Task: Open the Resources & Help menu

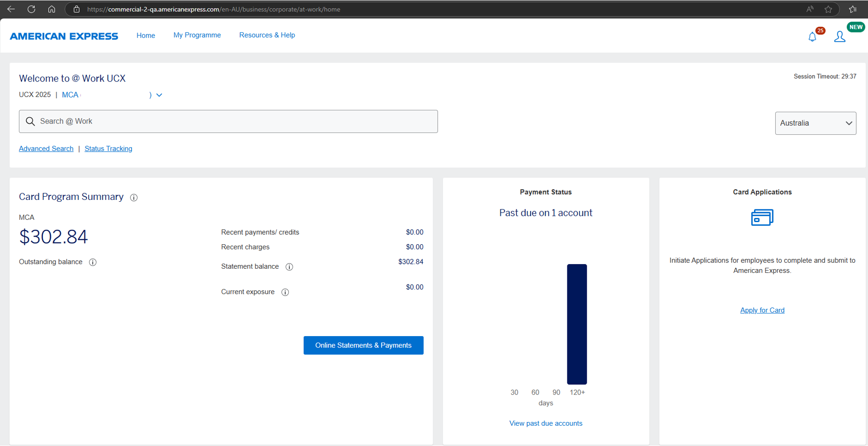Action: 267,35
